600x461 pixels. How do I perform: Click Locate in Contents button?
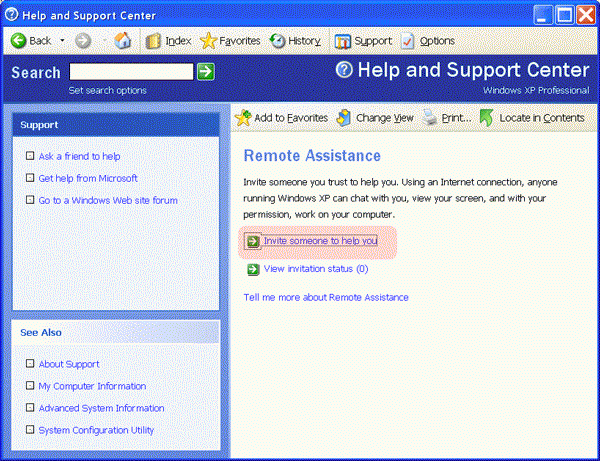coord(487,117)
